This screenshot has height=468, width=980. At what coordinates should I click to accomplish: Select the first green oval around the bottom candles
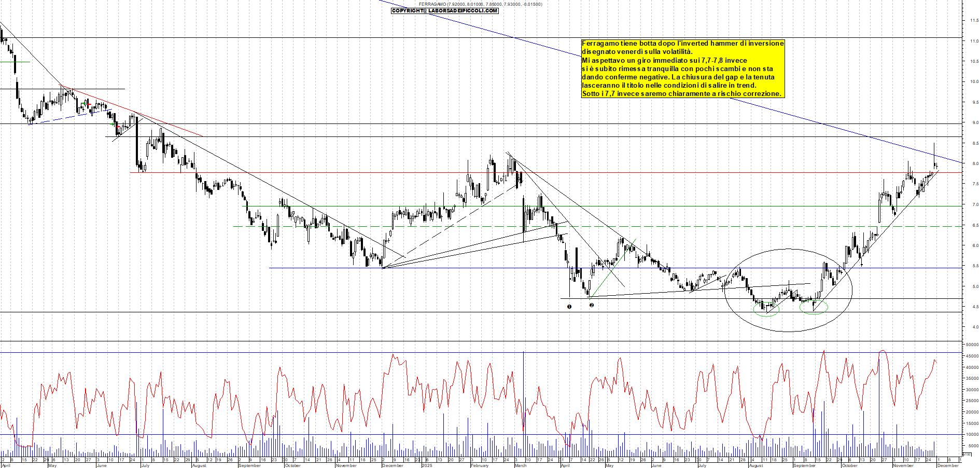[766, 309]
